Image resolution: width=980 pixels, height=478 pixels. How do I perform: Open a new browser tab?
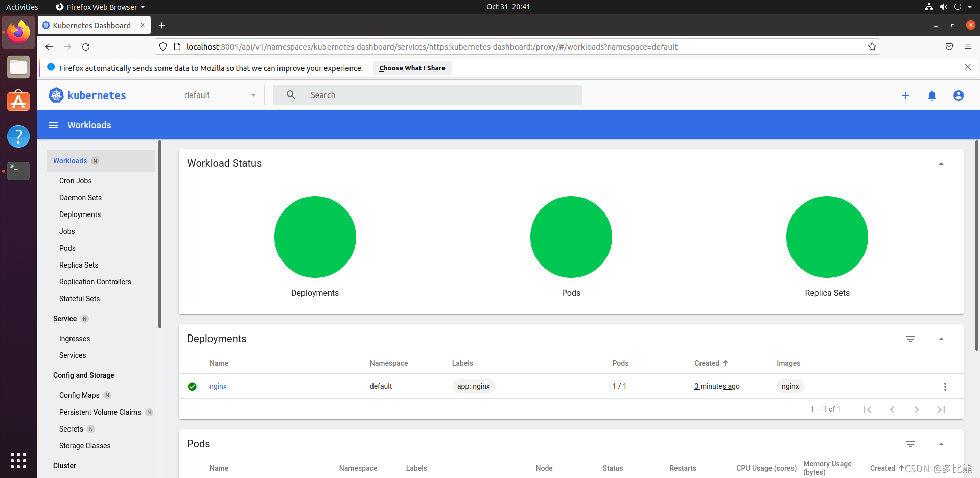click(162, 26)
